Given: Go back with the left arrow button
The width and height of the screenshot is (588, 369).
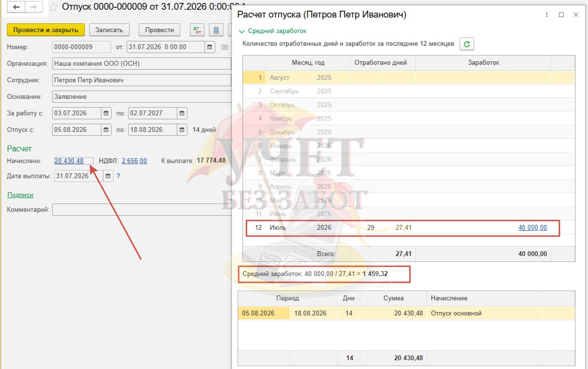Looking at the screenshot, I should [17, 7].
